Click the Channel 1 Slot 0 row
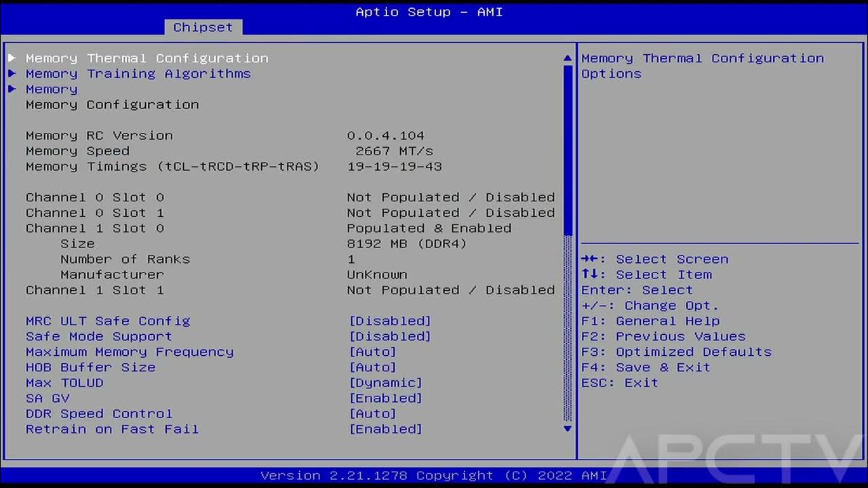This screenshot has width=868, height=488. [269, 229]
